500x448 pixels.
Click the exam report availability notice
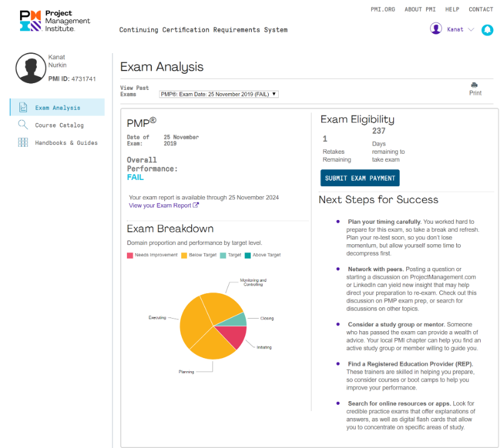pos(204,197)
